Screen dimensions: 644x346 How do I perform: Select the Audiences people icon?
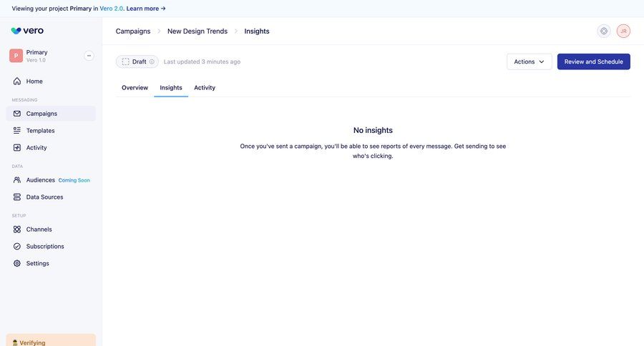(x=17, y=180)
